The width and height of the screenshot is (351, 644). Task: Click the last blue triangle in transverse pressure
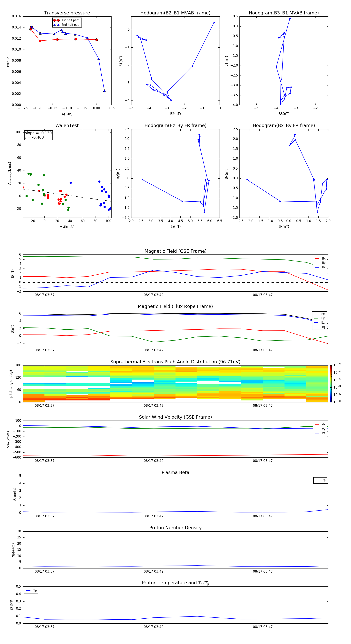pyautogui.click(x=105, y=91)
